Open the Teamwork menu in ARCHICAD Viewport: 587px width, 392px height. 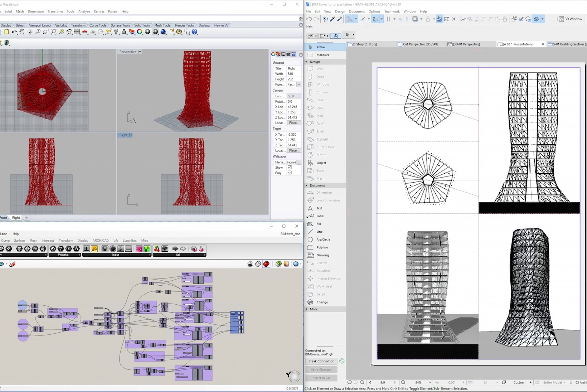pyautogui.click(x=392, y=11)
